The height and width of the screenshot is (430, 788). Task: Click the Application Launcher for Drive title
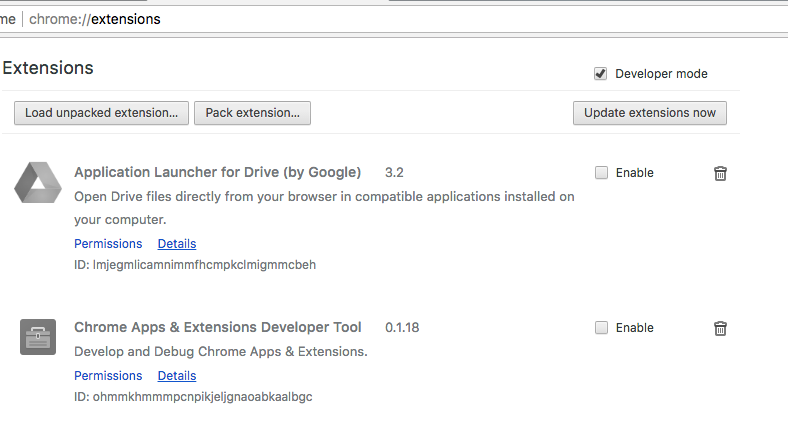pyautogui.click(x=217, y=172)
